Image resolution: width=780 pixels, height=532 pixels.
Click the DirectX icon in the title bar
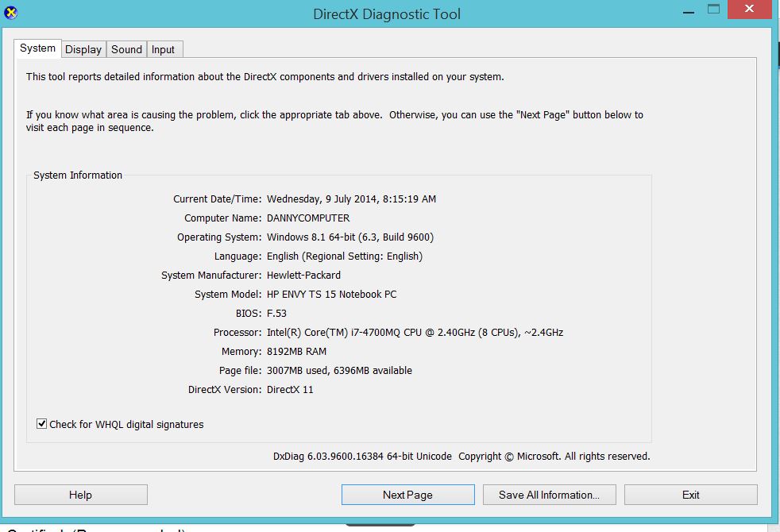pos(10,13)
